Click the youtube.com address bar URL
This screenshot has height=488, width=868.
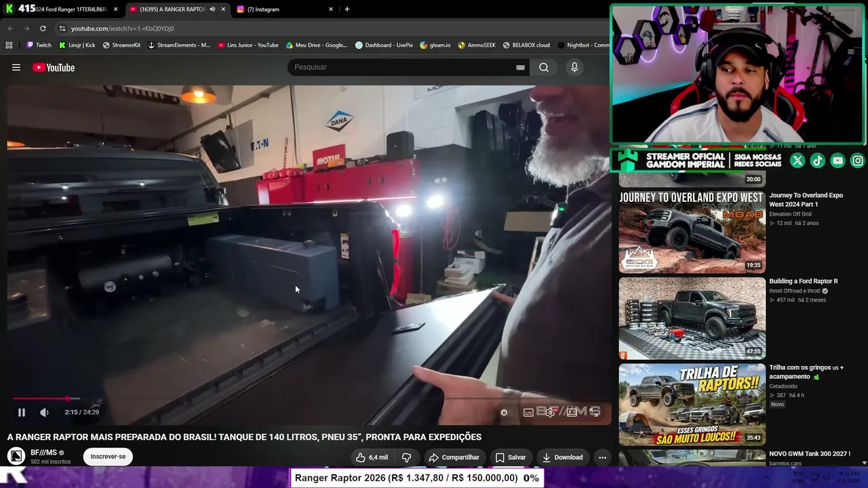(123, 28)
